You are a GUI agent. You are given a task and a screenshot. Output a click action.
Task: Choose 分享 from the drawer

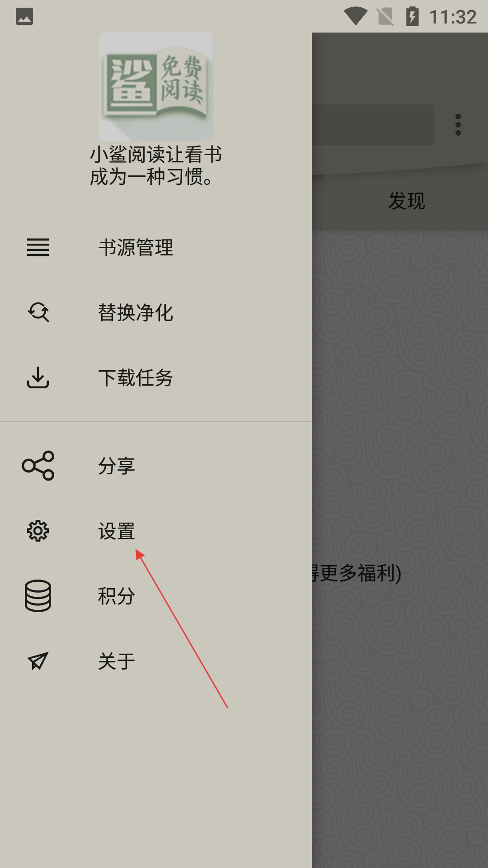(156, 466)
